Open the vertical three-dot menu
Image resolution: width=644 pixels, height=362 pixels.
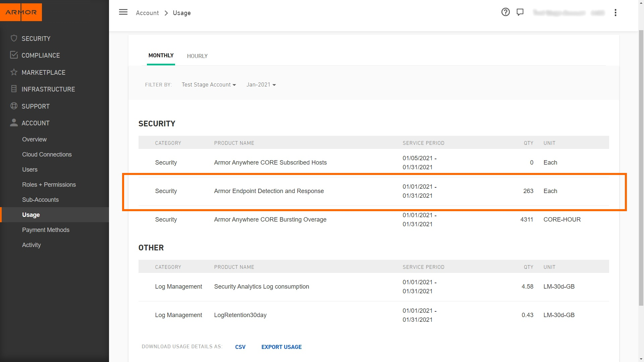615,13
